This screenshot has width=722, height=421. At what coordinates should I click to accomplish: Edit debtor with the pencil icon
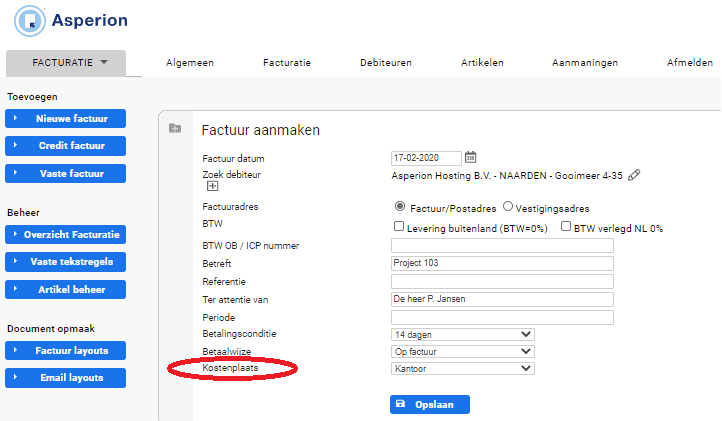pyautogui.click(x=634, y=175)
